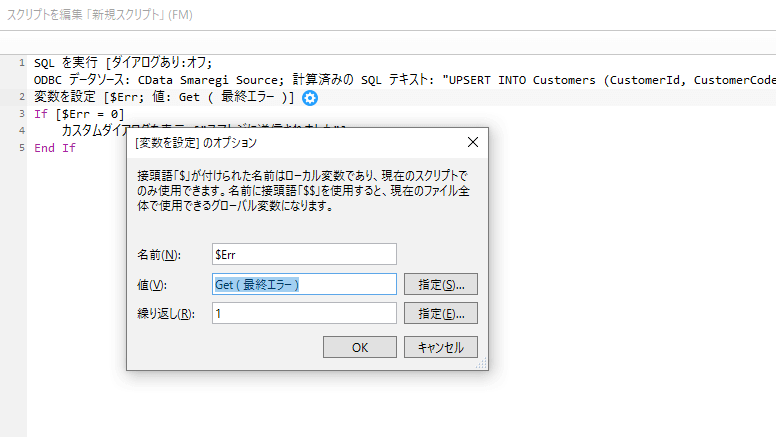Click the resize grip in the dialog corner
Screen dimensions: 776x437
(x=482, y=364)
